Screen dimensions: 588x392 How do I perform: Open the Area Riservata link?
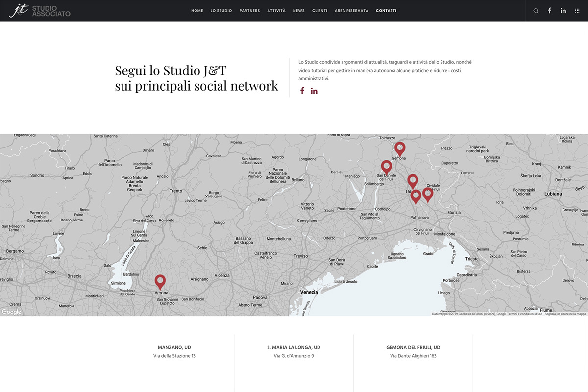(351, 11)
